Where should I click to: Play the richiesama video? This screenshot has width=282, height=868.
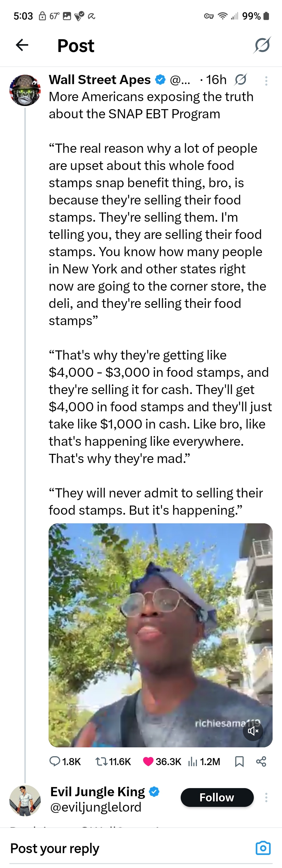pyautogui.click(x=160, y=635)
